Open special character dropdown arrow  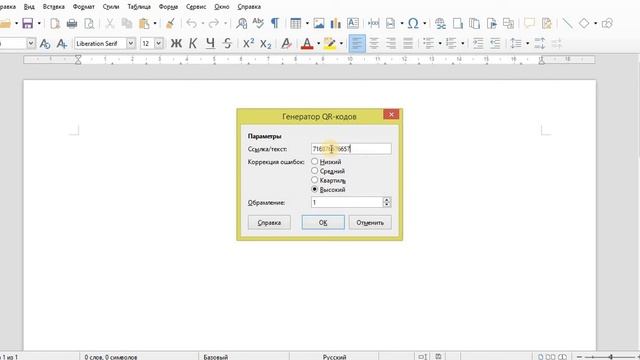[x=424, y=23]
